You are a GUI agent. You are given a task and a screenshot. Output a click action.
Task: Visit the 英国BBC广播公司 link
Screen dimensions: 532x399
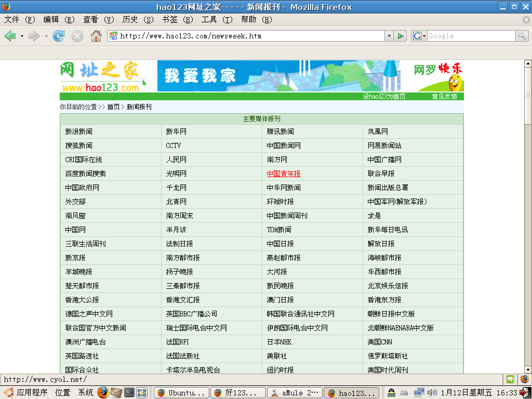point(192,314)
